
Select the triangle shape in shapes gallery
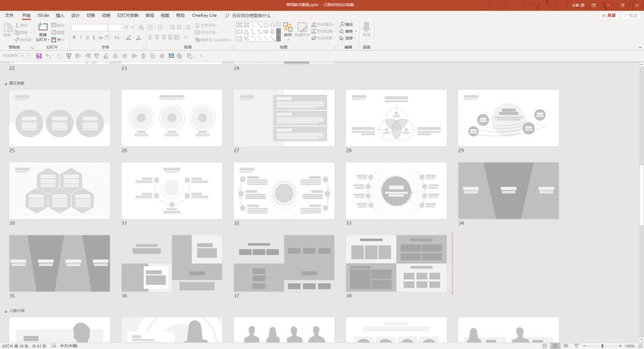click(246, 32)
